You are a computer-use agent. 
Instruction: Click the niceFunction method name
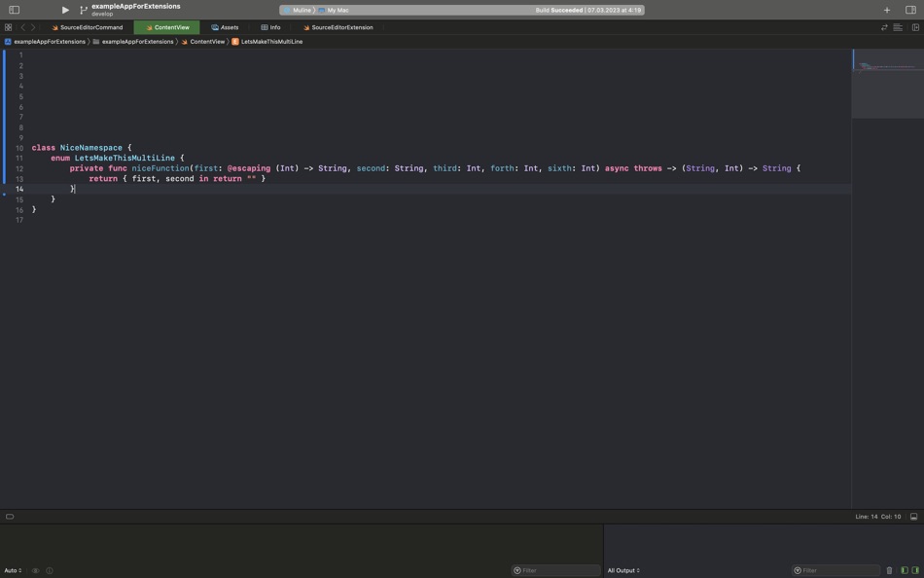(160, 168)
